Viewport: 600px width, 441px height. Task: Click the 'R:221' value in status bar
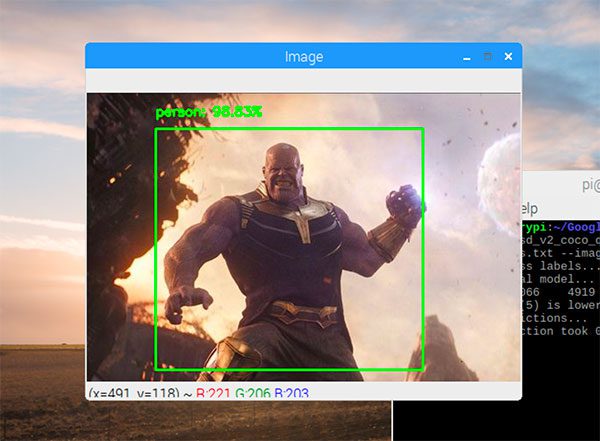[x=213, y=393]
